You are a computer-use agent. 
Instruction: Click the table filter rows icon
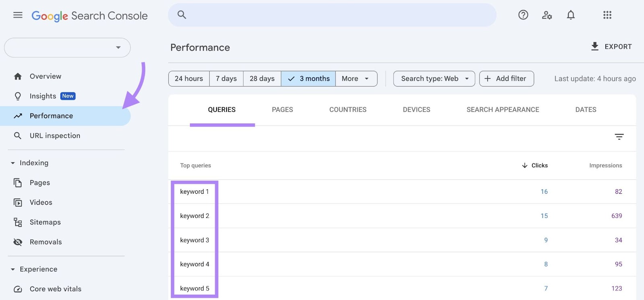click(619, 137)
